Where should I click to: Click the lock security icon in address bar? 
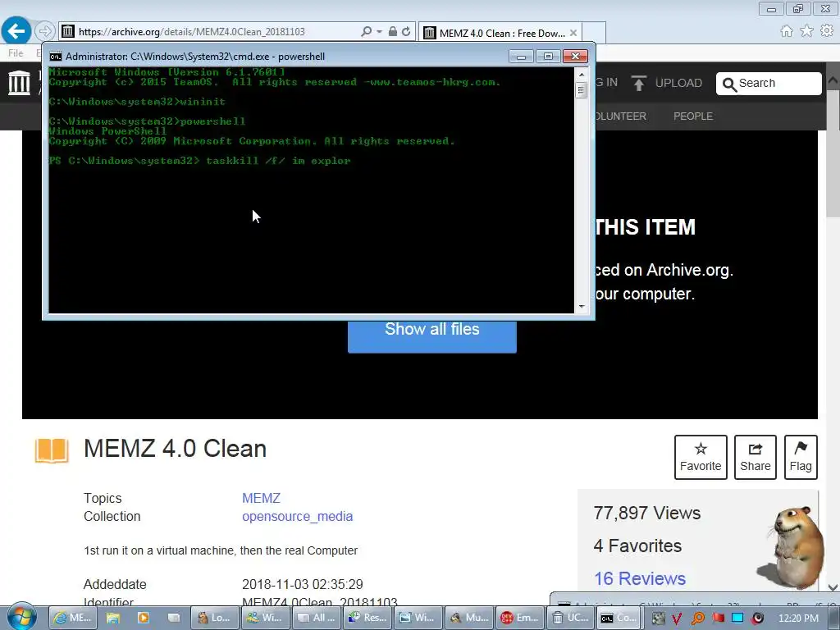pyautogui.click(x=393, y=32)
